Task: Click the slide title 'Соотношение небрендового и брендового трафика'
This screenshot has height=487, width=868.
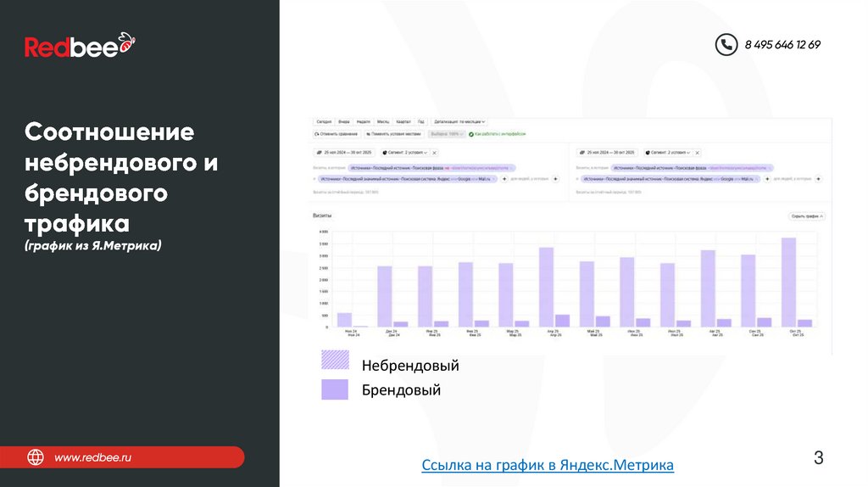Action: click(121, 177)
